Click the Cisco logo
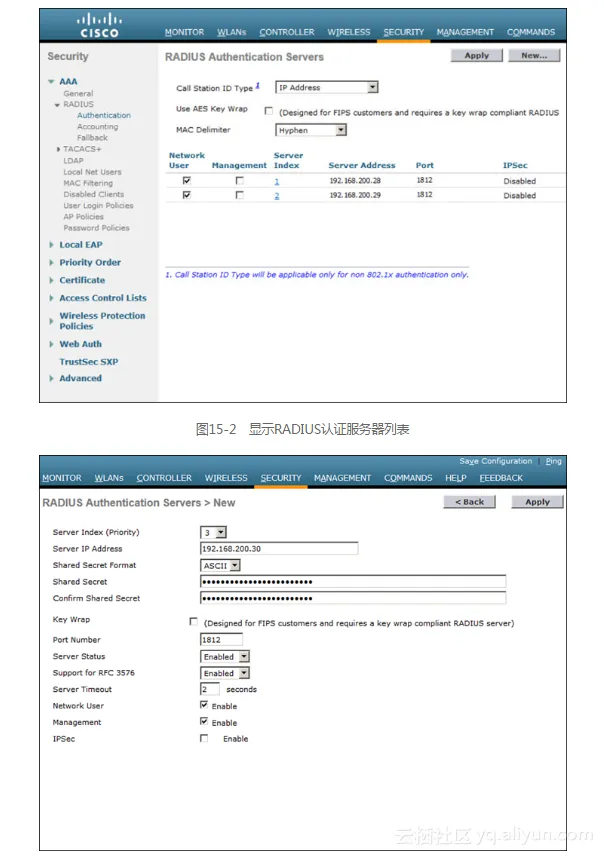 [x=99, y=26]
